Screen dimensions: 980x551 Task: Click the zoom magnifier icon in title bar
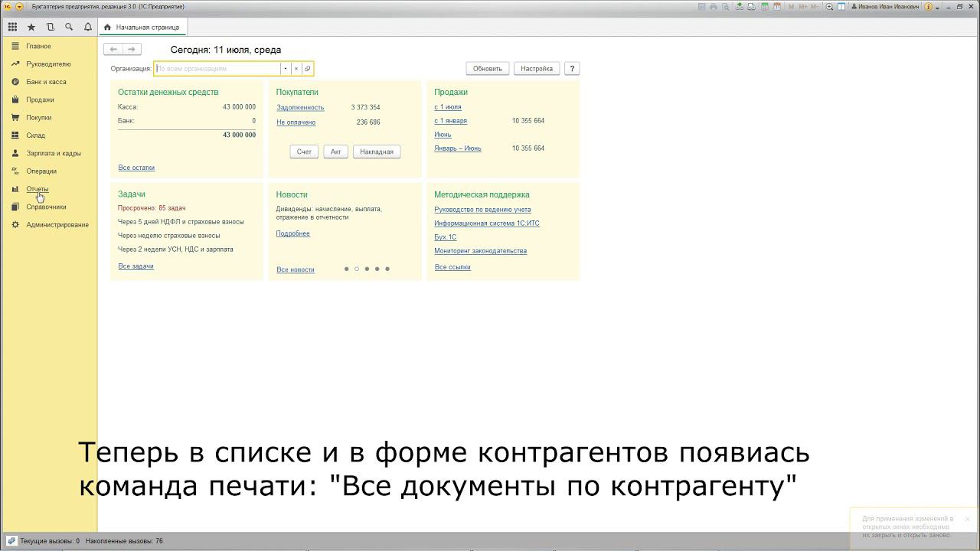pyautogui.click(x=829, y=6)
